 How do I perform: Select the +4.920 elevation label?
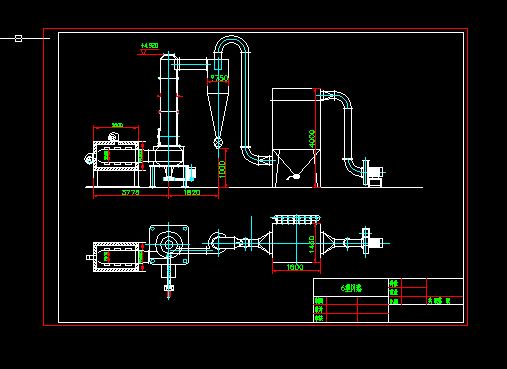tap(149, 45)
